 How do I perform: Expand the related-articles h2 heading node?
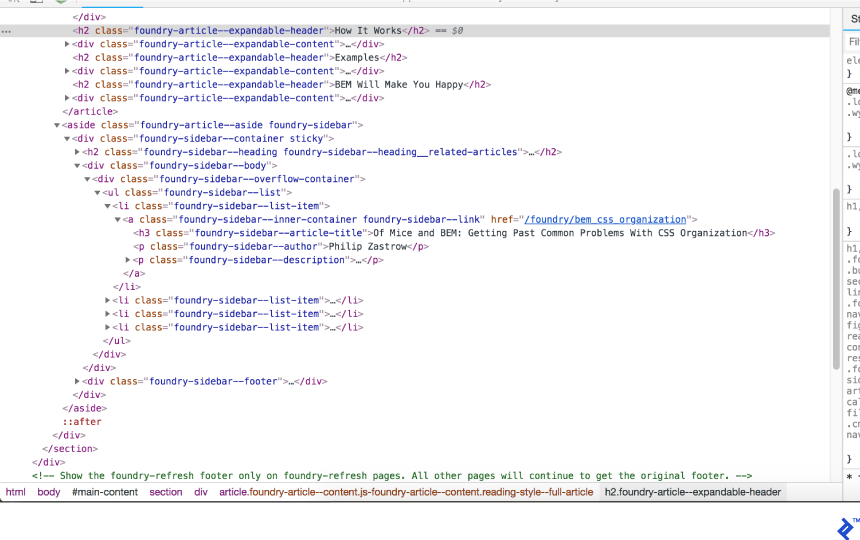pos(77,152)
